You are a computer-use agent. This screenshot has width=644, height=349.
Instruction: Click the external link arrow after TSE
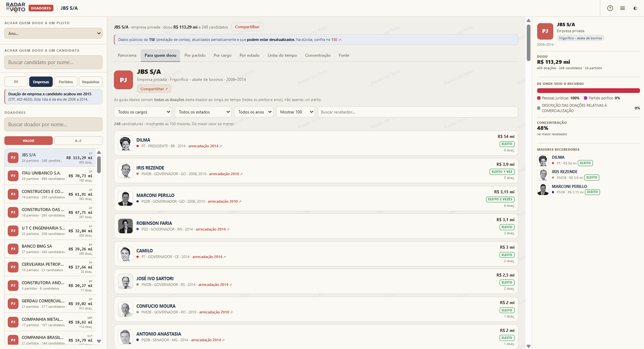[340, 40]
